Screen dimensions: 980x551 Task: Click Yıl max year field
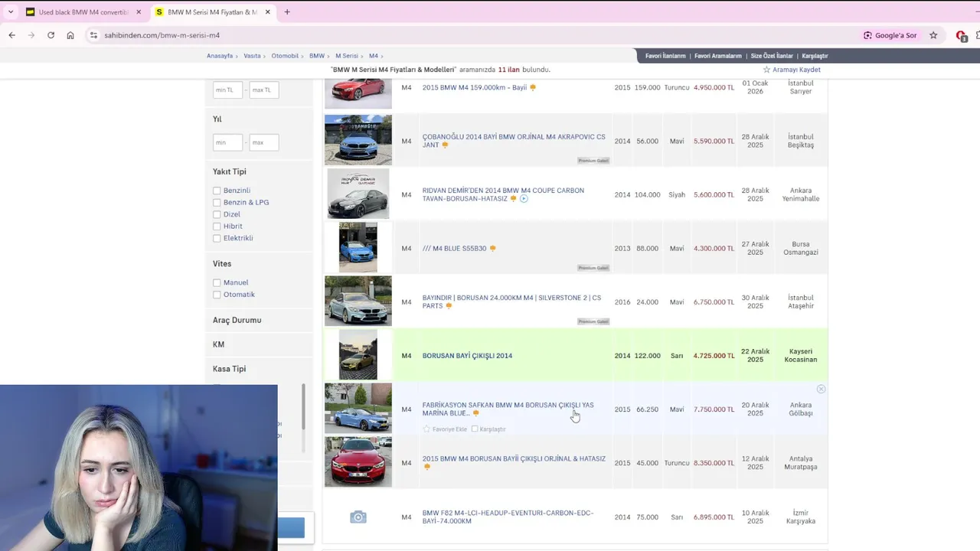tap(264, 142)
